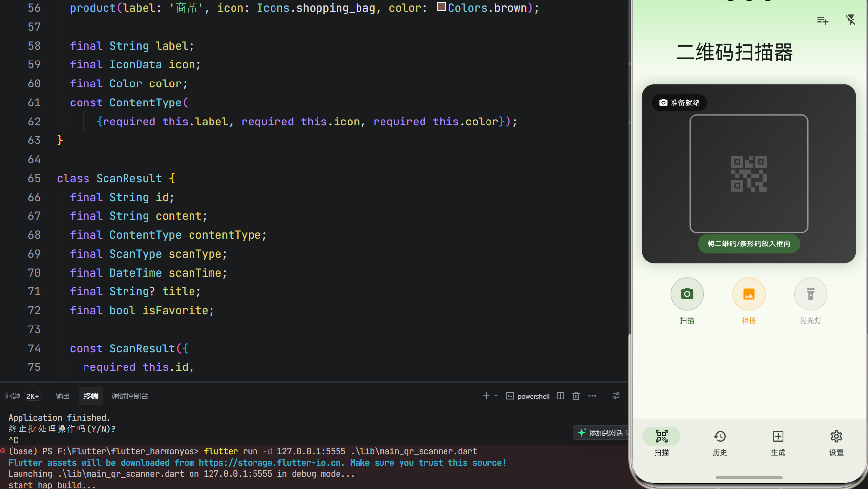
Task: Expand the new terminal launch profile dropdown
Action: [x=496, y=396]
